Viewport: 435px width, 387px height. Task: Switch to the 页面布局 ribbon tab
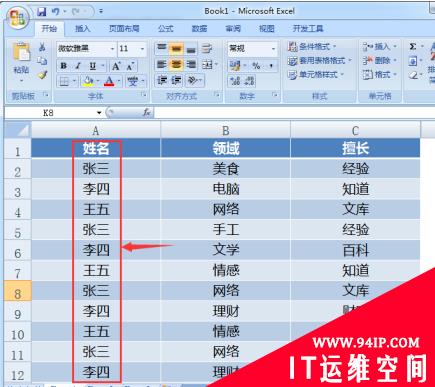[124, 29]
